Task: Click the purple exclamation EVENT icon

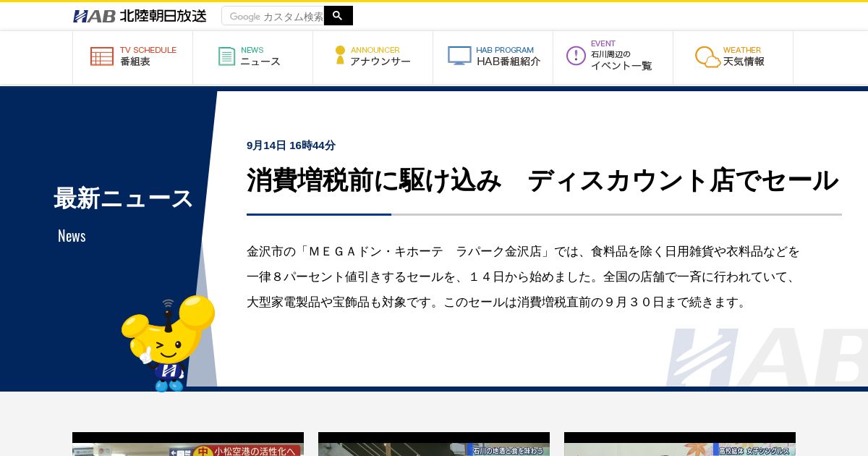Action: pos(576,56)
